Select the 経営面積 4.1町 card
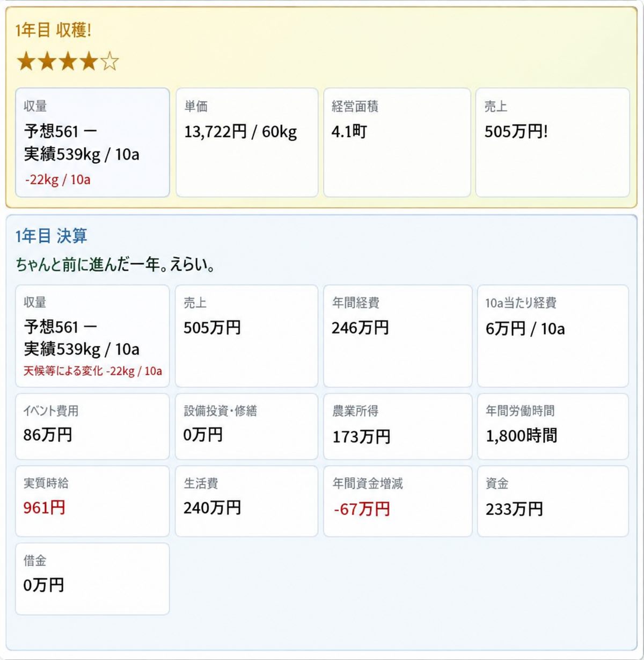 [x=397, y=142]
